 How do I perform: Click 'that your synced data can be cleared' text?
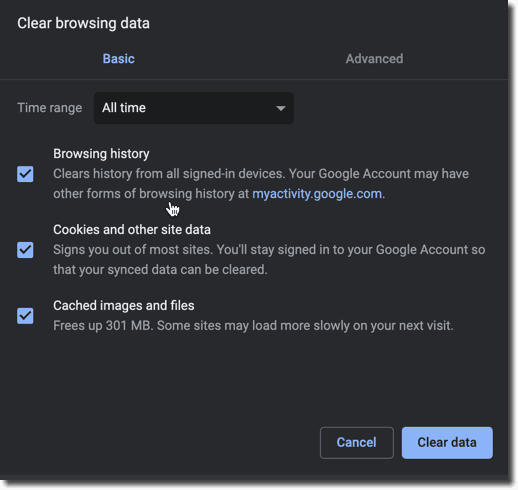click(x=160, y=270)
